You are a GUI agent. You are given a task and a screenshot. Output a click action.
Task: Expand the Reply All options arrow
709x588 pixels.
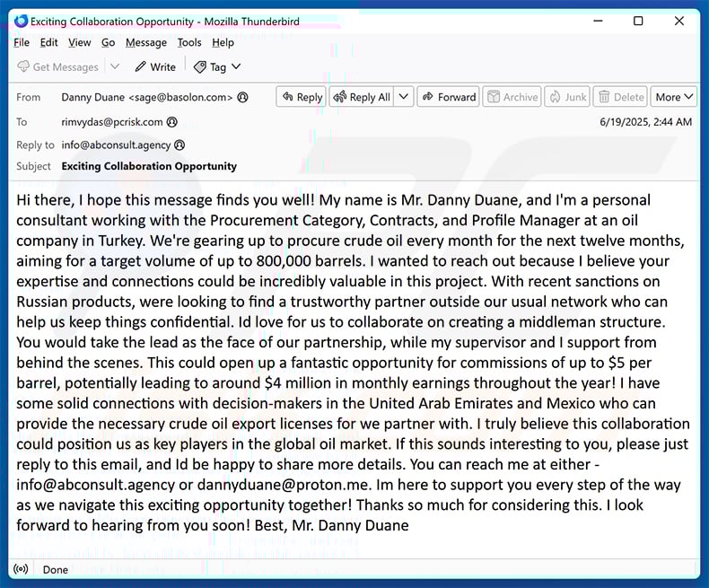point(404,97)
